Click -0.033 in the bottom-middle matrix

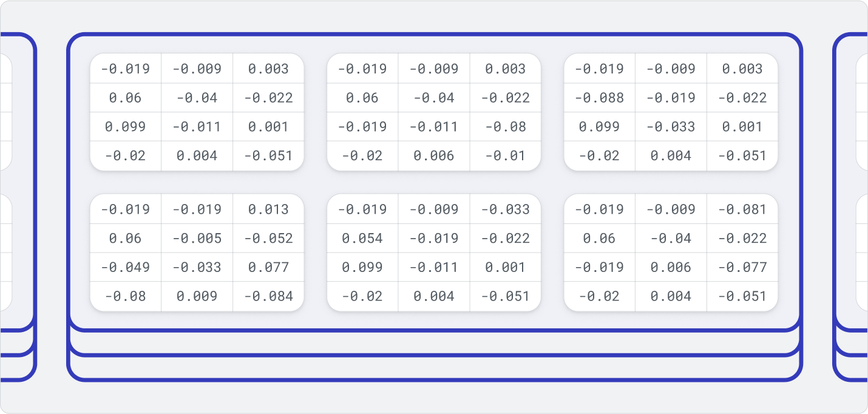505,209
